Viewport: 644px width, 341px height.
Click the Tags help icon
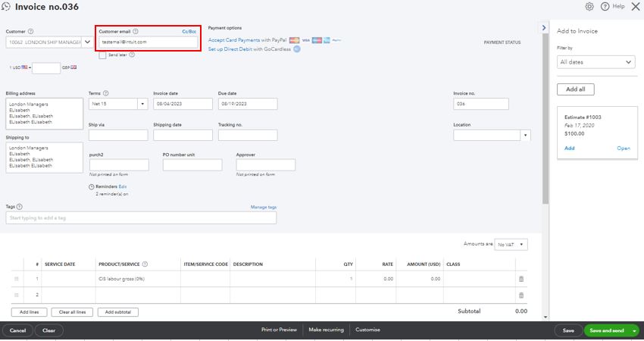click(19, 207)
